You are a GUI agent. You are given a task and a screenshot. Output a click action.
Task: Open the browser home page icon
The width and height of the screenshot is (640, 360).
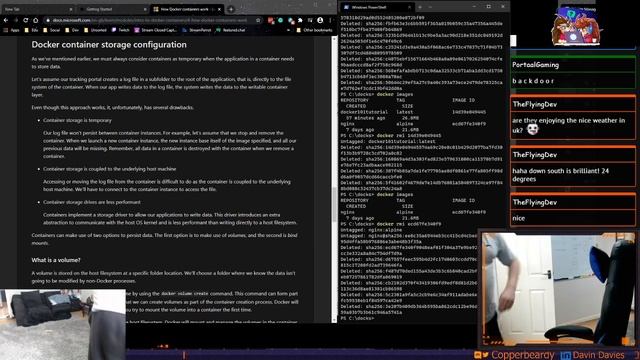pyautogui.click(x=36, y=20)
